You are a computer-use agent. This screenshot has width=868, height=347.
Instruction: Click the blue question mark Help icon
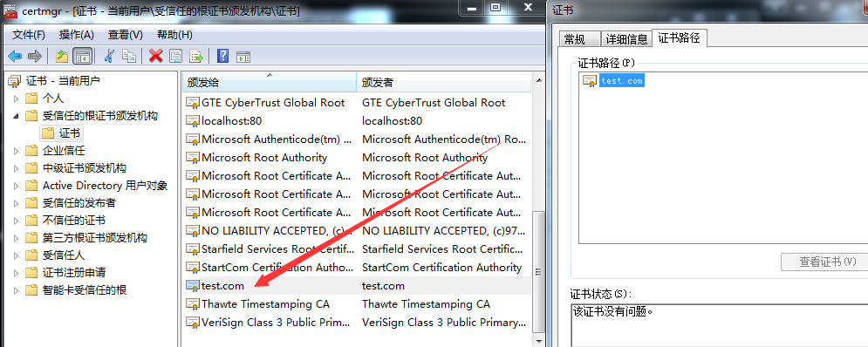pyautogui.click(x=223, y=56)
